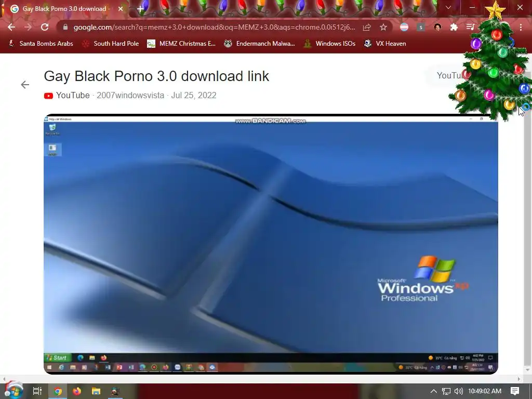This screenshot has height=399, width=532.
Task: Open the media controls music-note icon
Action: [x=470, y=27]
